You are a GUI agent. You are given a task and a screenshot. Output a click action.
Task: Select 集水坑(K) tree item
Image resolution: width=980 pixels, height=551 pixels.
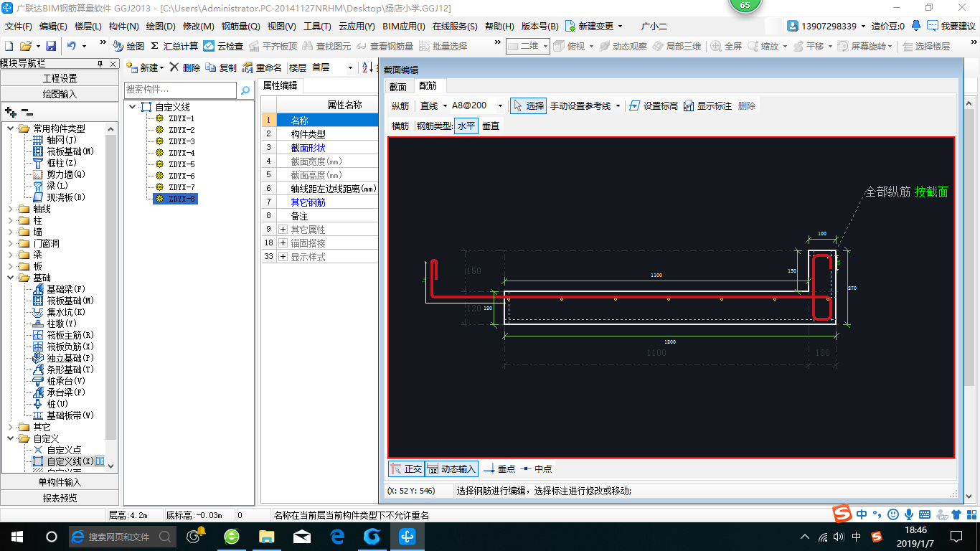coord(60,312)
